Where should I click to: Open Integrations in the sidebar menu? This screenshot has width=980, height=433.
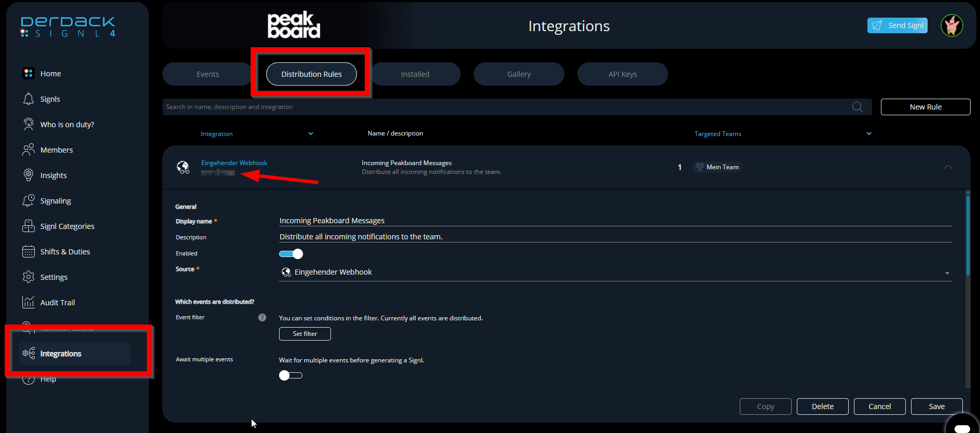tap(75, 354)
